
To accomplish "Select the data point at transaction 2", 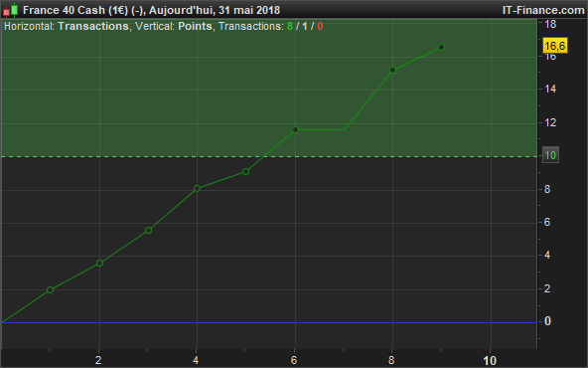I will 99,264.
